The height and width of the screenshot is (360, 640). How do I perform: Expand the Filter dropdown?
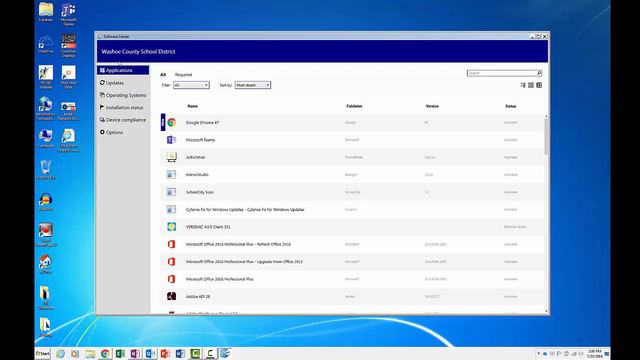(x=191, y=85)
